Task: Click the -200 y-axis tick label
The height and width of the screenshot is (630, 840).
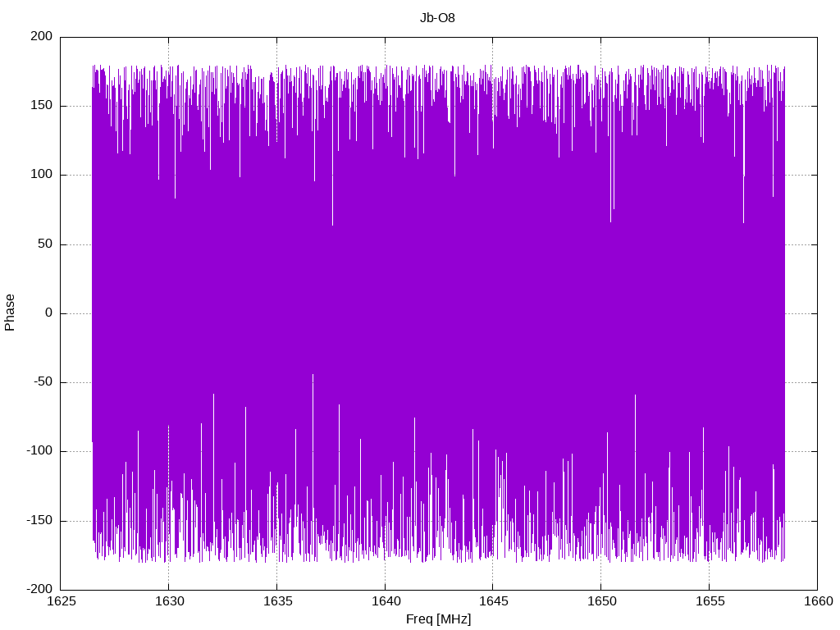Action: point(39,589)
